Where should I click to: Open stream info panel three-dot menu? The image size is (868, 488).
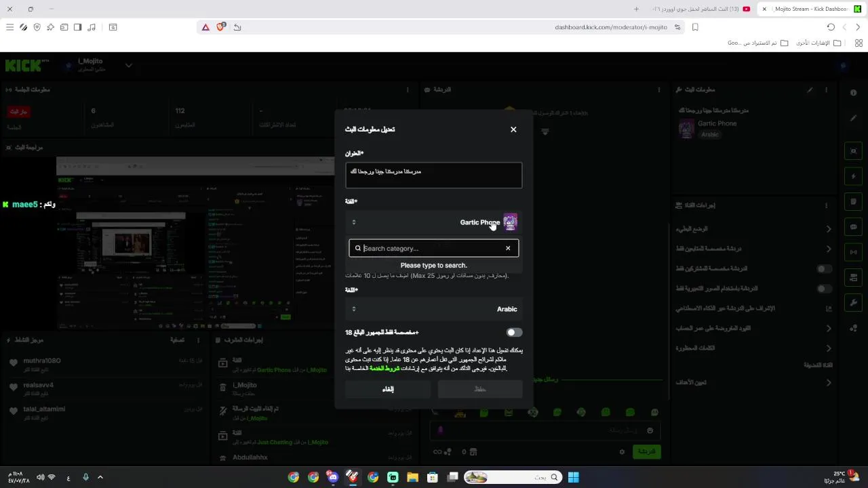(x=826, y=89)
